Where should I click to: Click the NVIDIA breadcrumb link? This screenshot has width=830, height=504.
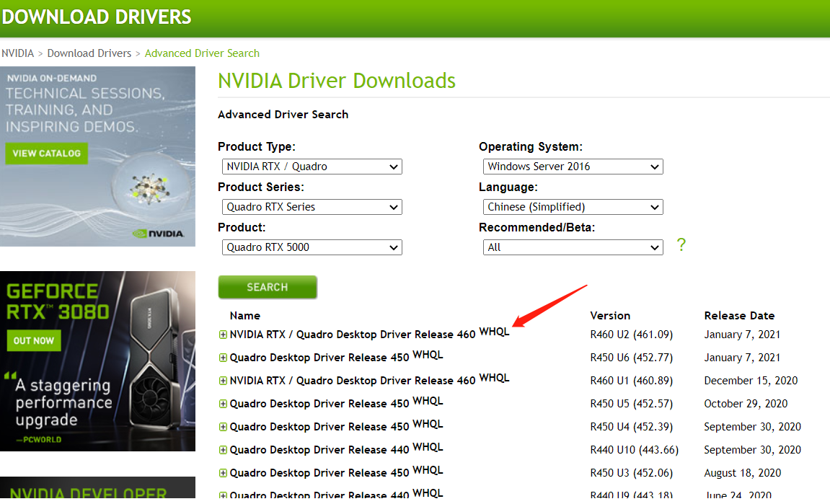(17, 53)
